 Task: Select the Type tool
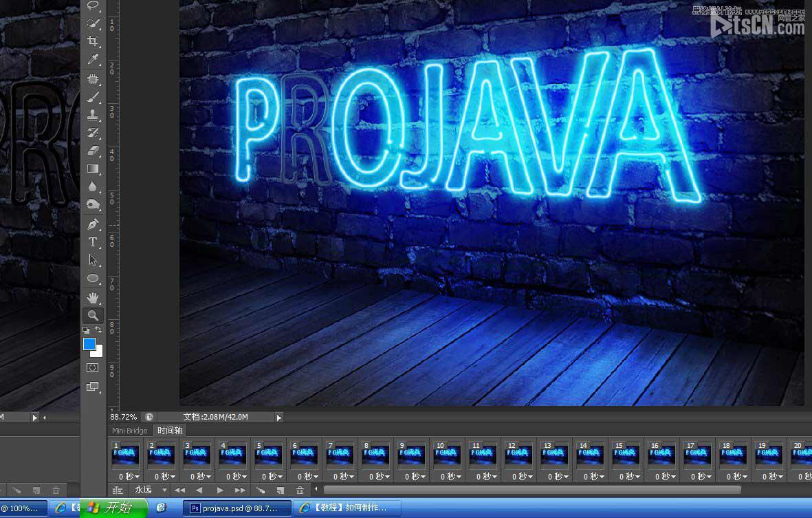pyautogui.click(x=91, y=242)
